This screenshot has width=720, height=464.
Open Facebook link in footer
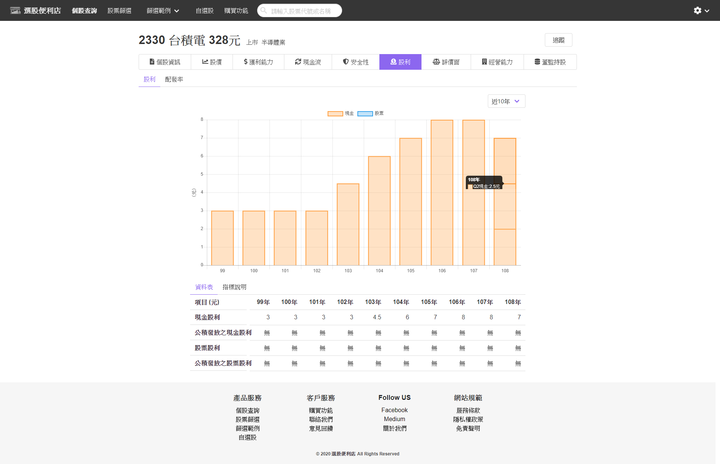click(x=394, y=410)
